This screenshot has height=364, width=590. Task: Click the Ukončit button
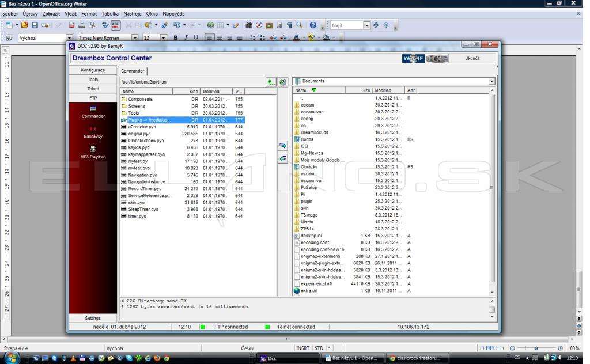tap(472, 58)
